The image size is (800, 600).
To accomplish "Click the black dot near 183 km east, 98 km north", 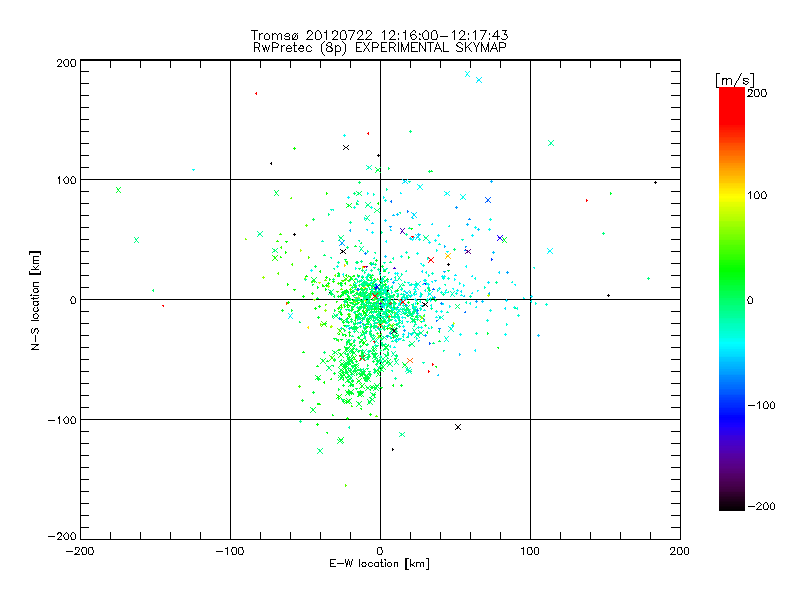I will tap(655, 183).
